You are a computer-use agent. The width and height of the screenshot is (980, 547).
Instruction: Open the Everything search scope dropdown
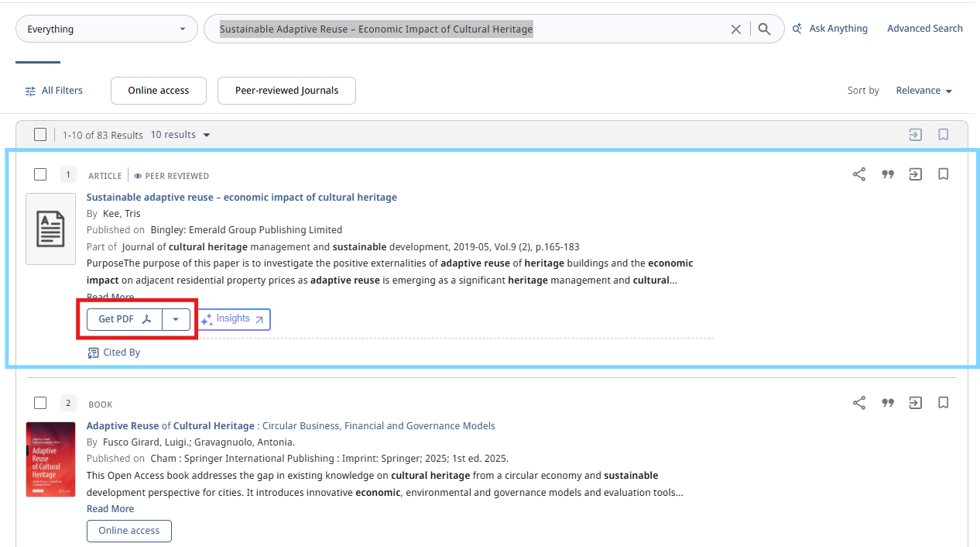106,29
